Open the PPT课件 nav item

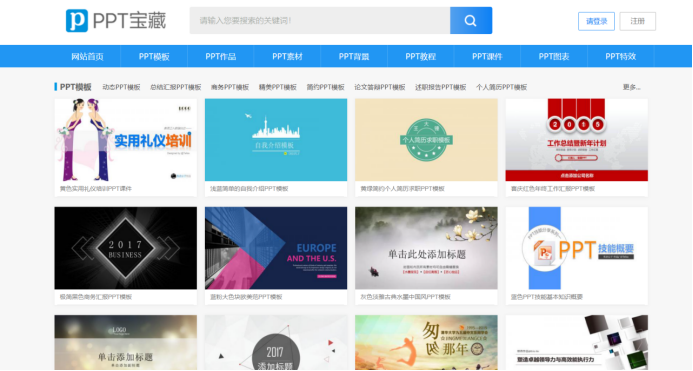[x=487, y=57]
